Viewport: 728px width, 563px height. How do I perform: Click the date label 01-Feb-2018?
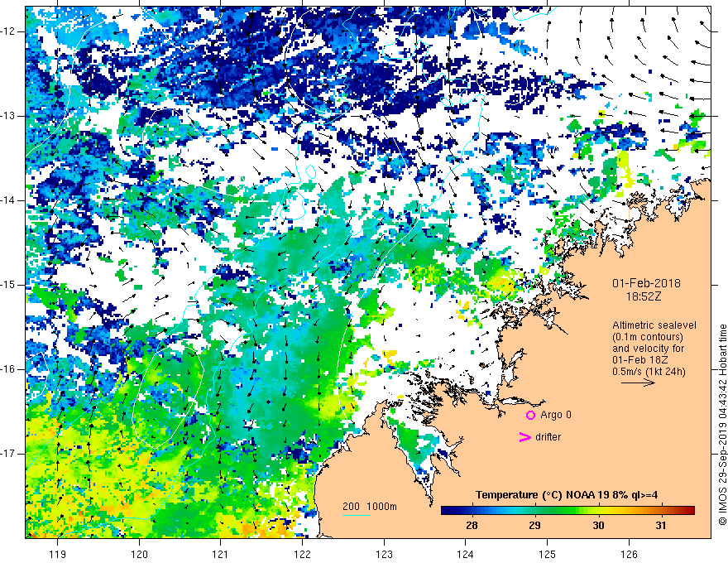tap(646, 283)
